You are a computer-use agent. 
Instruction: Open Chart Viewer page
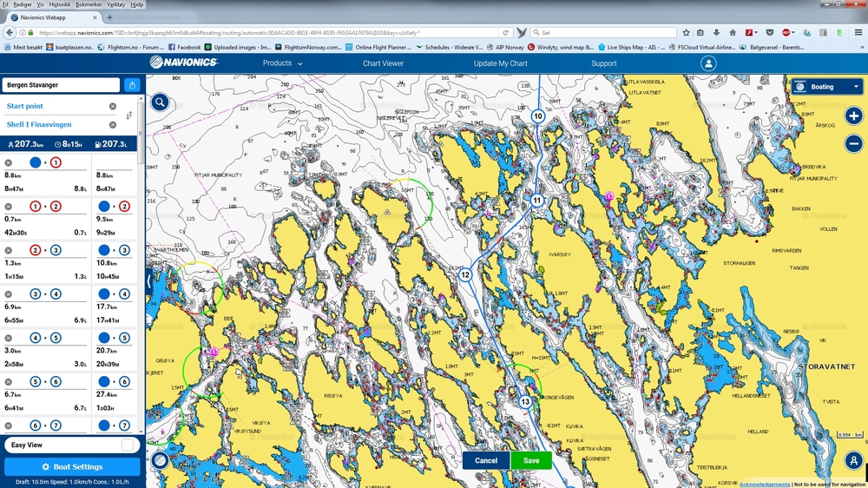click(x=383, y=63)
